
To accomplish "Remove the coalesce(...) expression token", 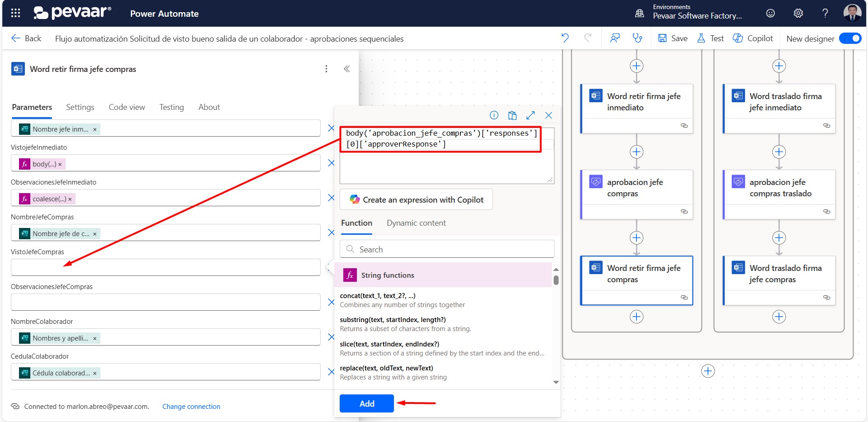I will pyautogui.click(x=70, y=199).
